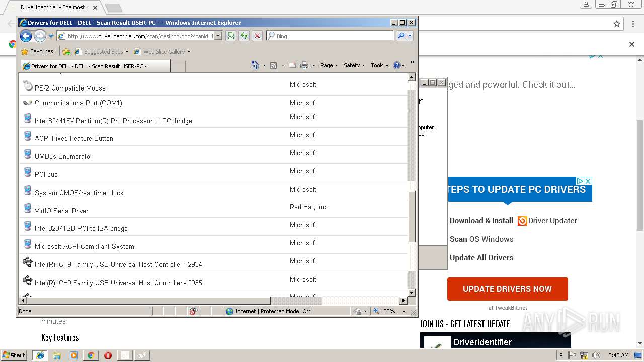Click the IE Home icon
This screenshot has height=362, width=644.
pos(255,65)
